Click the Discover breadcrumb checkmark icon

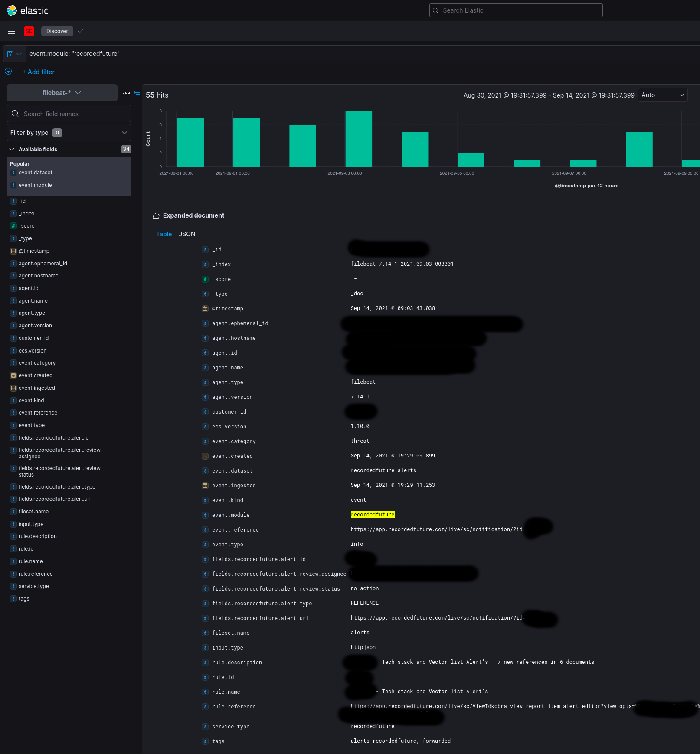click(80, 31)
